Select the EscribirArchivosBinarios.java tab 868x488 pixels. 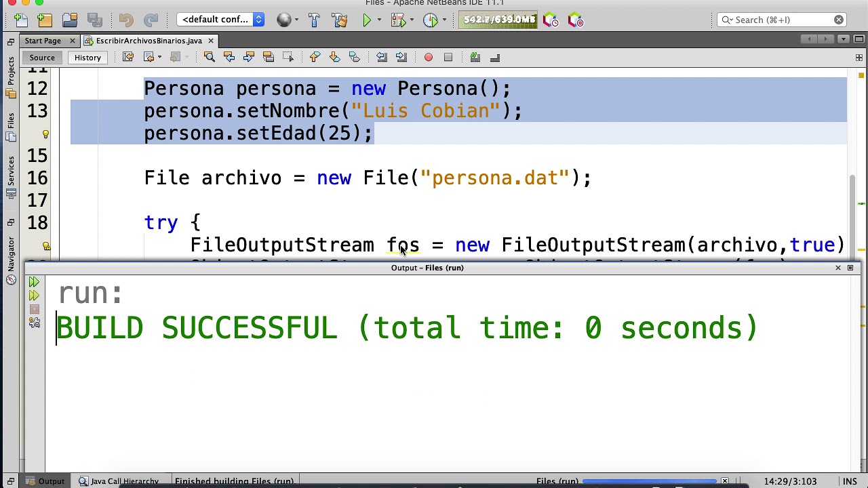149,41
